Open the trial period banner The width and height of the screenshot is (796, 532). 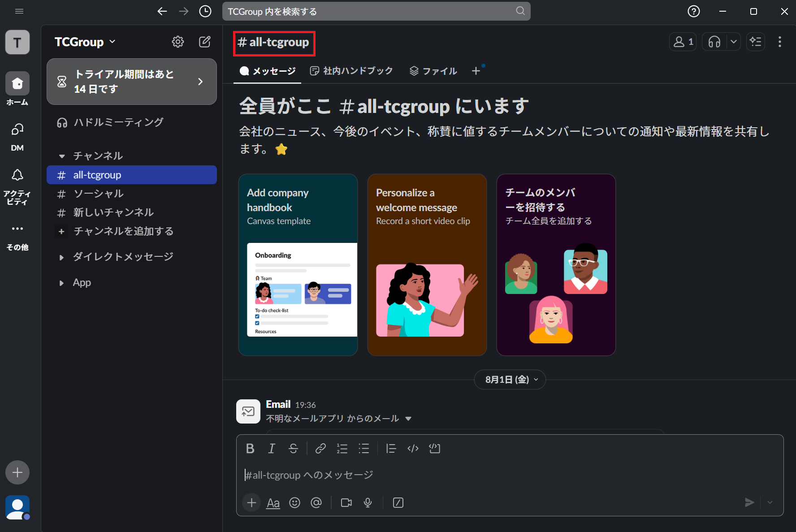pos(131,82)
